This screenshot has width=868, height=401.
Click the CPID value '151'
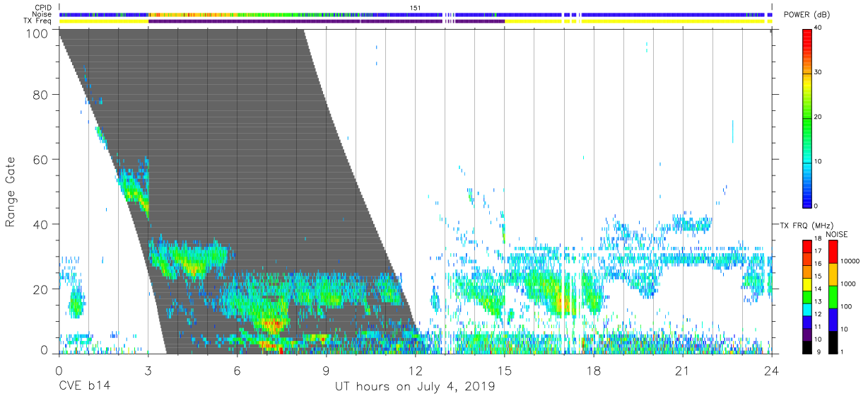coord(415,7)
